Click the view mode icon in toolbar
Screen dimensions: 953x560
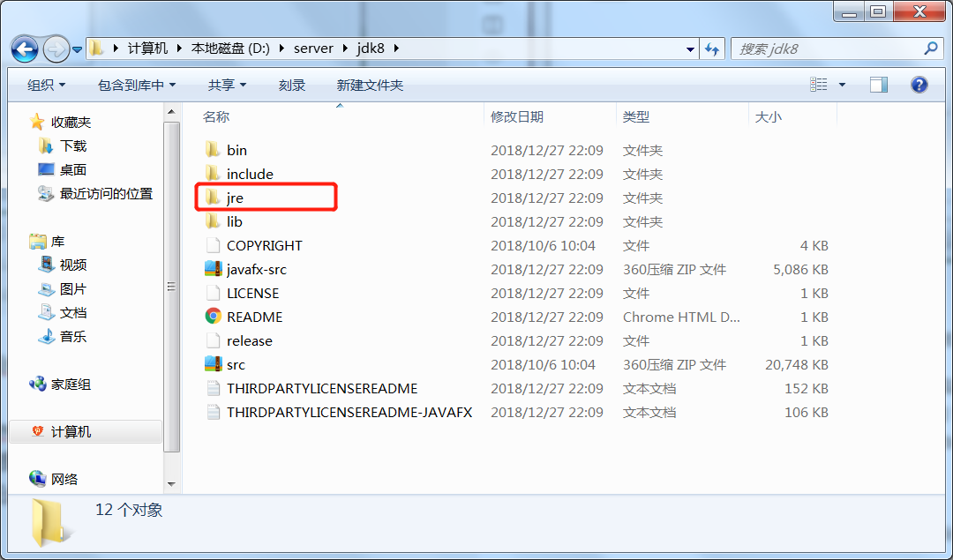(818, 85)
